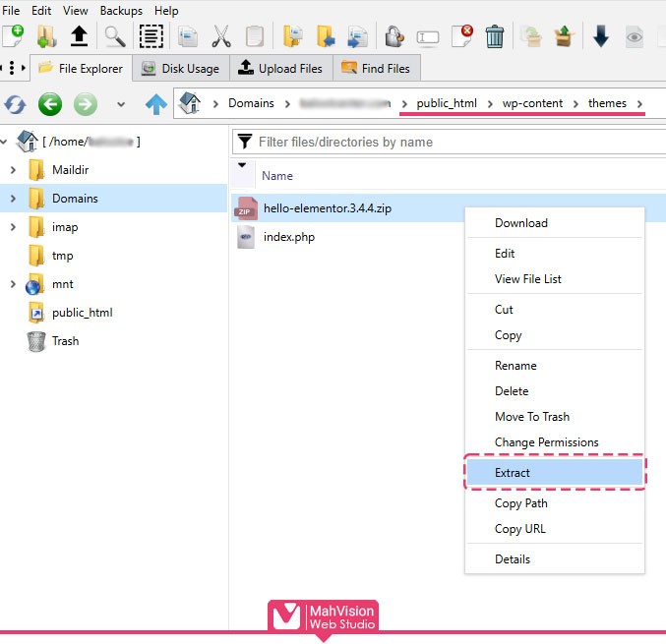Image resolution: width=666 pixels, height=644 pixels.
Task: Open the navigation history dropdown arrow
Action: click(120, 104)
